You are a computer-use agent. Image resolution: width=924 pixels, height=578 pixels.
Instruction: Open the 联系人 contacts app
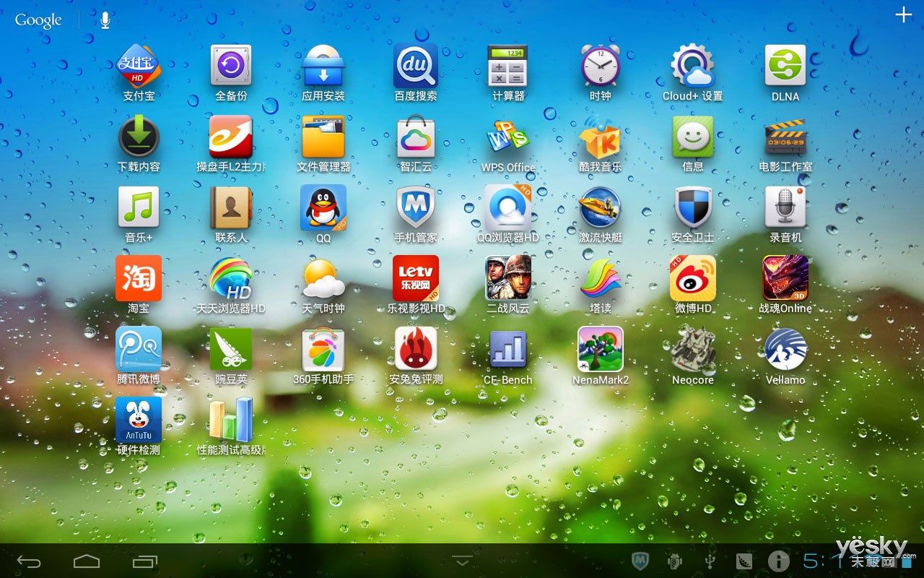pyautogui.click(x=231, y=207)
